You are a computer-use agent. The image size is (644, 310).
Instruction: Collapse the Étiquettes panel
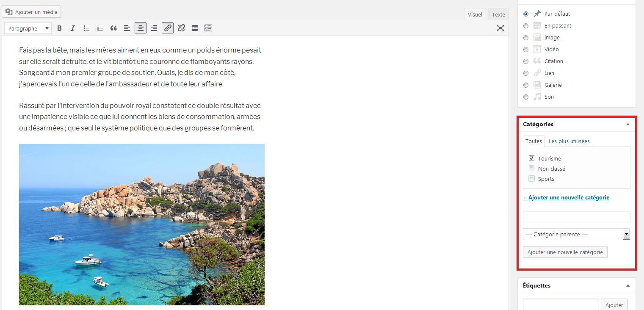(628, 286)
